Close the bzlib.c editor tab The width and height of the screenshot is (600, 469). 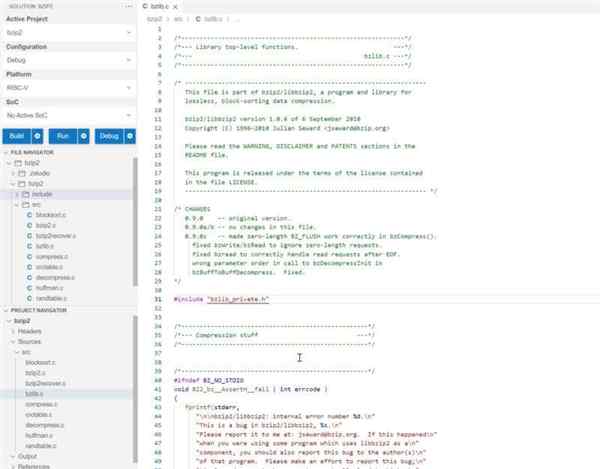tap(175, 7)
